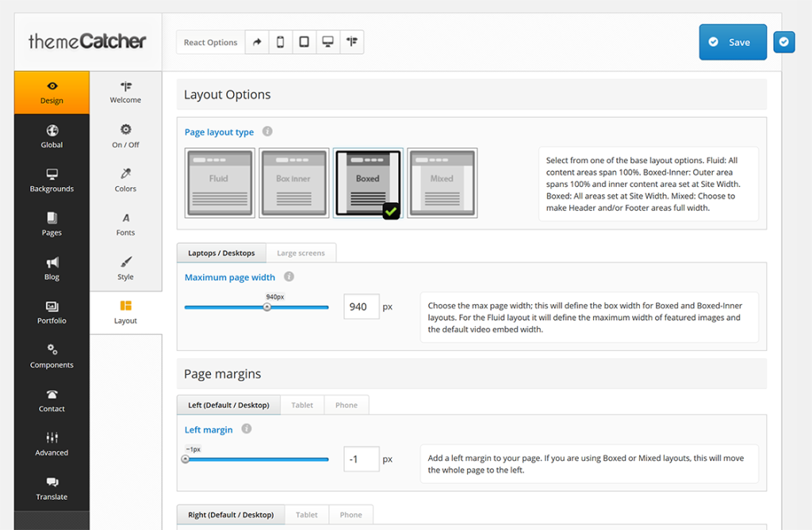Select the tablet preview icon

pyautogui.click(x=304, y=41)
